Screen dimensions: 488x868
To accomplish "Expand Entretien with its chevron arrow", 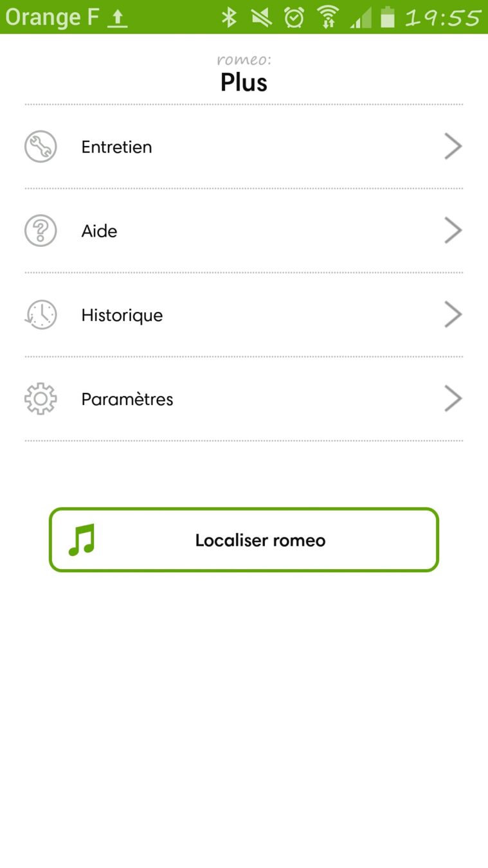I will pos(453,147).
